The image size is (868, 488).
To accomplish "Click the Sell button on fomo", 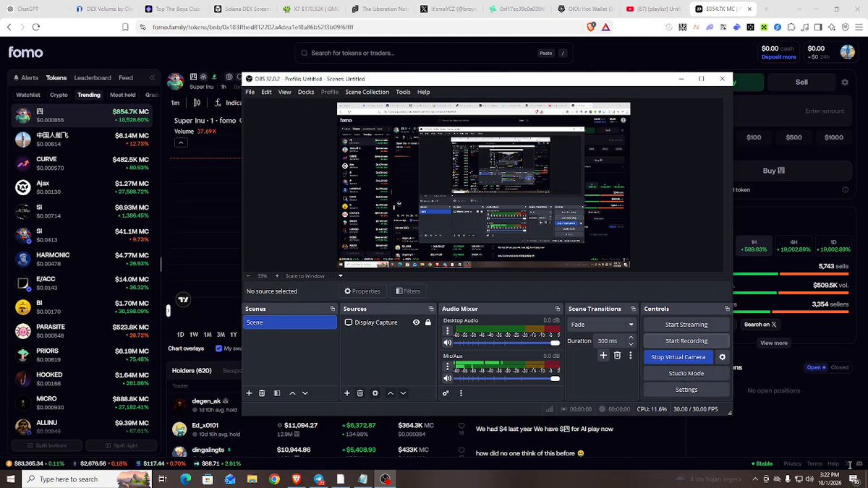I will point(801,82).
